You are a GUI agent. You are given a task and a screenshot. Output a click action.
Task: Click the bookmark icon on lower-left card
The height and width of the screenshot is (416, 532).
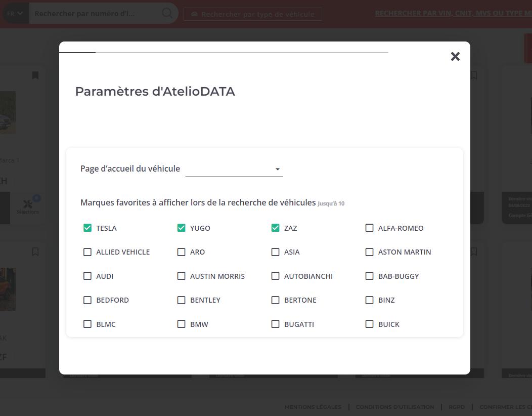coord(35,252)
